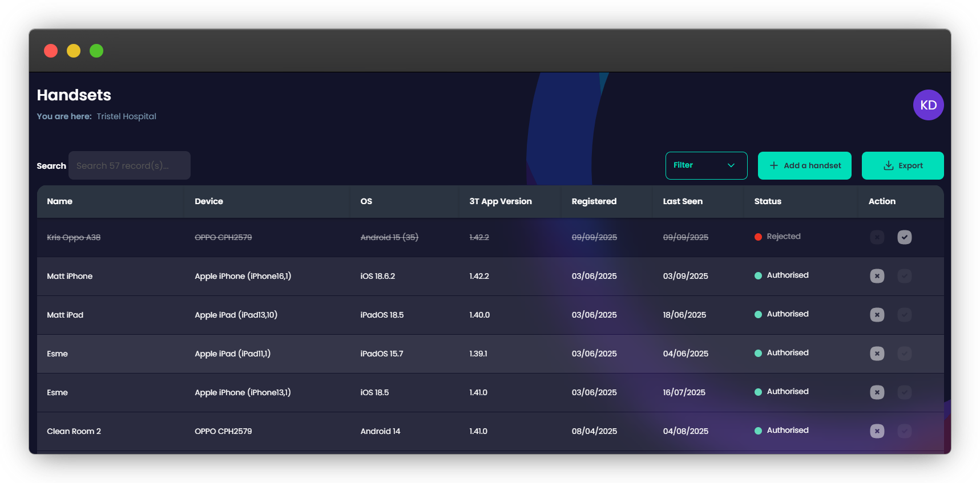Viewport: 980px width, 483px height.
Task: Sort by OS column header
Action: [366, 201]
